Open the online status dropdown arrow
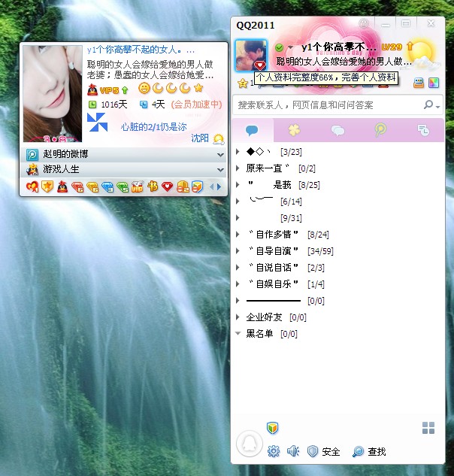 [290, 47]
